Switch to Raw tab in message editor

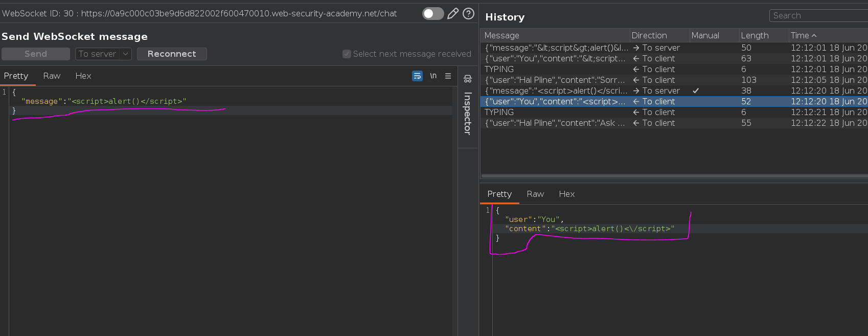[52, 76]
